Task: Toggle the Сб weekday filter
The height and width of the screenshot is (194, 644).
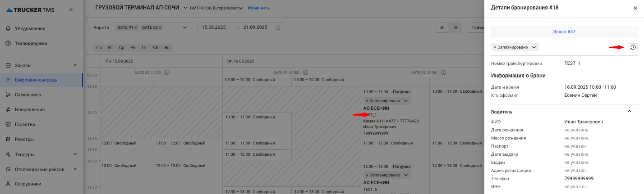Action: 156,48
